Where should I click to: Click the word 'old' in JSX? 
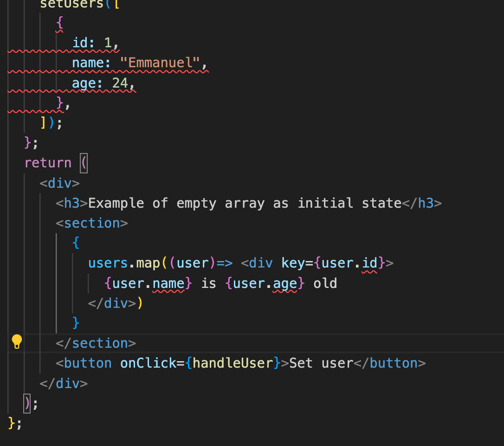[325, 284]
